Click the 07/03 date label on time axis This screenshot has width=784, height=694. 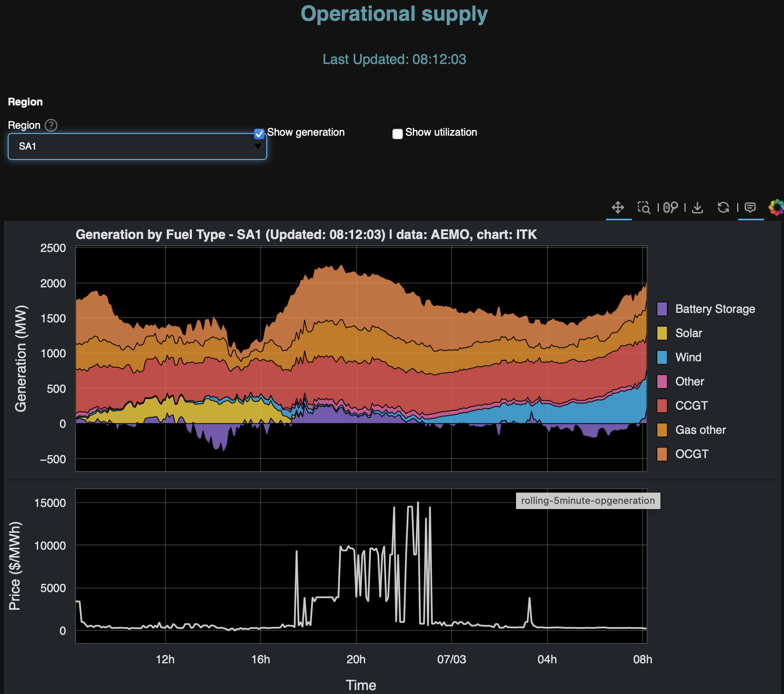pos(452,659)
